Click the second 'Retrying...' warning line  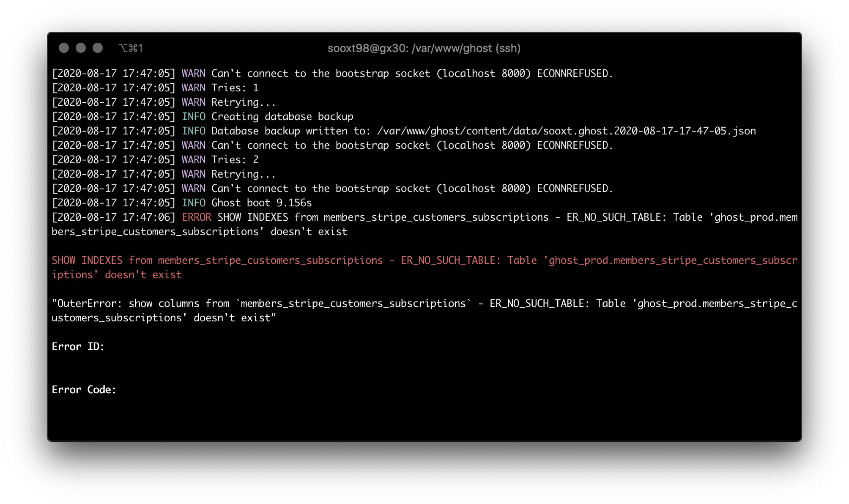click(x=243, y=174)
